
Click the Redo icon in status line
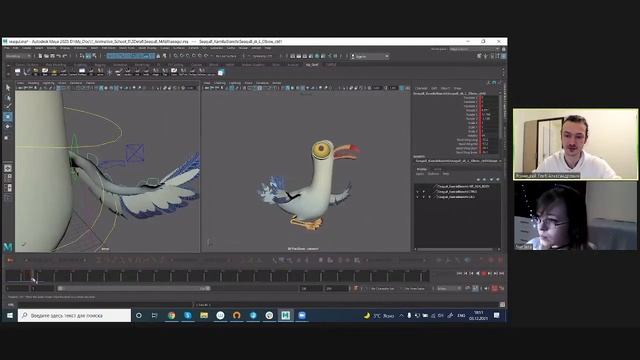click(x=64, y=56)
